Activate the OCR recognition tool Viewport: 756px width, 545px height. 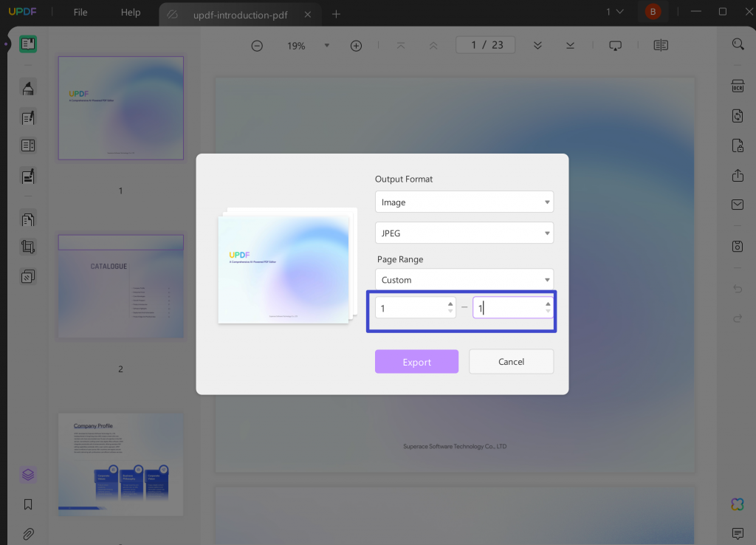tap(738, 87)
